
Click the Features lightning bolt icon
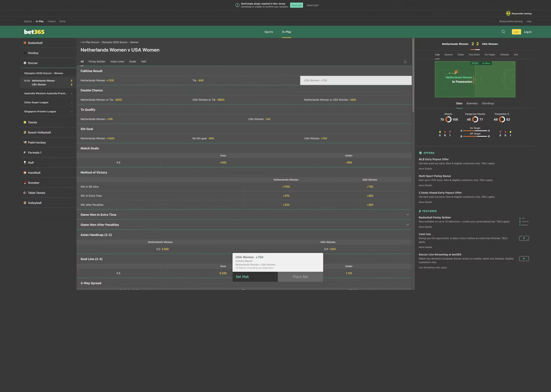[x=420, y=211]
